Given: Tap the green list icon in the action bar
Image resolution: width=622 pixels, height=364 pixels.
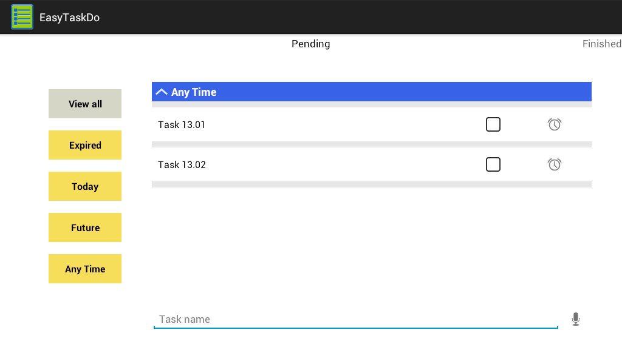Looking at the screenshot, I should (22, 17).
